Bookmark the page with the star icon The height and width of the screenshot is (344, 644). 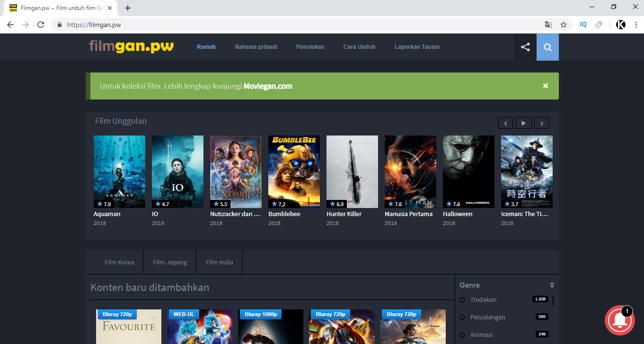563,24
